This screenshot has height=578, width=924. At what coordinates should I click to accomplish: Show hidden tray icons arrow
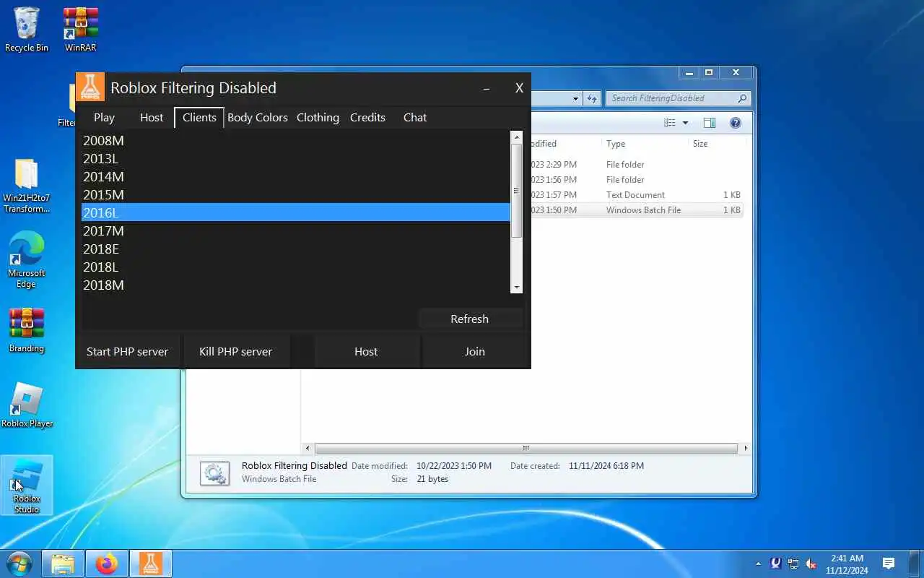pyautogui.click(x=758, y=564)
